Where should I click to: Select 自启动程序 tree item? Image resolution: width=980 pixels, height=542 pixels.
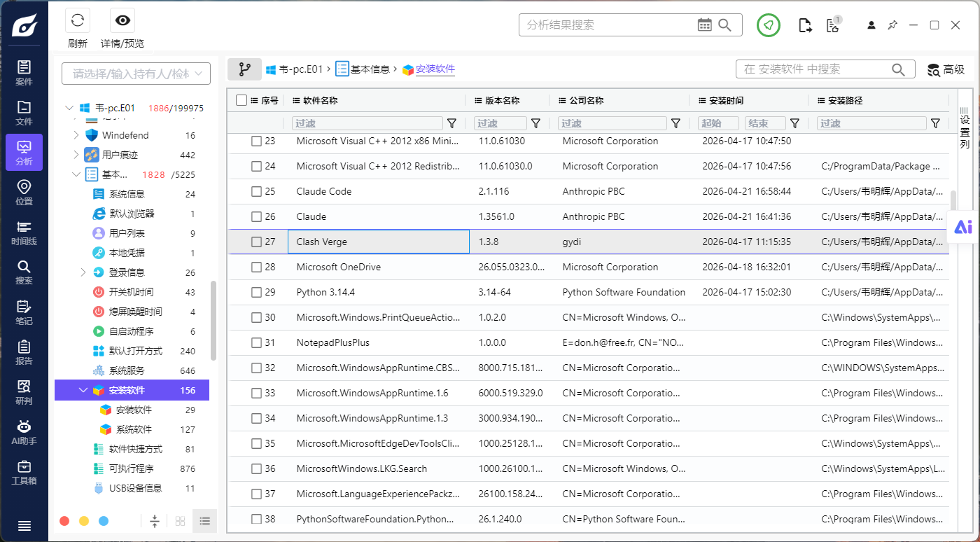132,331
